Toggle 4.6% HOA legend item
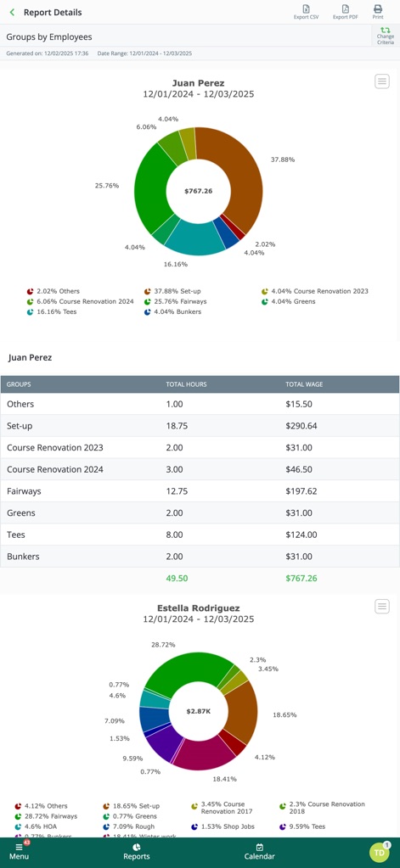This screenshot has width=400, height=868. [36, 826]
